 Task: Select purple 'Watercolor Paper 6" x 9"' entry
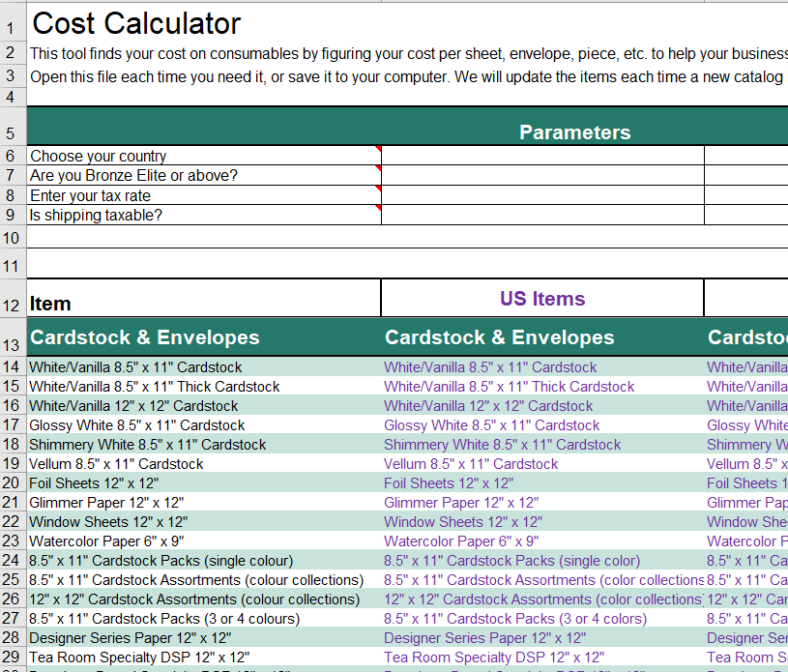[460, 541]
